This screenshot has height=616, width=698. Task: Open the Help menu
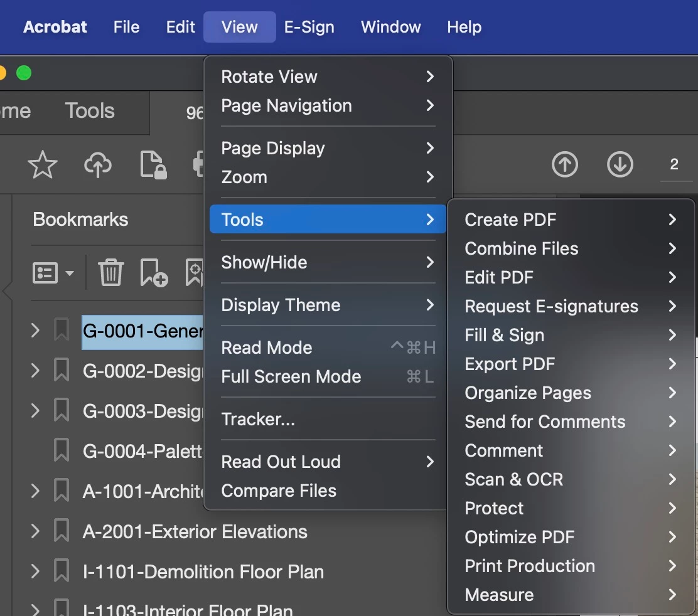pos(464,27)
